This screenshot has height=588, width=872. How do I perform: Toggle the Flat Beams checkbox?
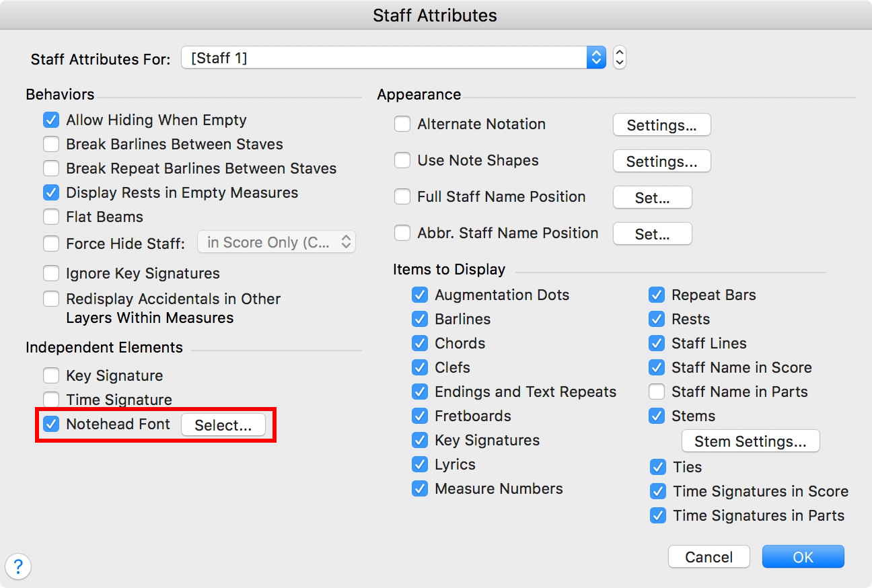51,217
